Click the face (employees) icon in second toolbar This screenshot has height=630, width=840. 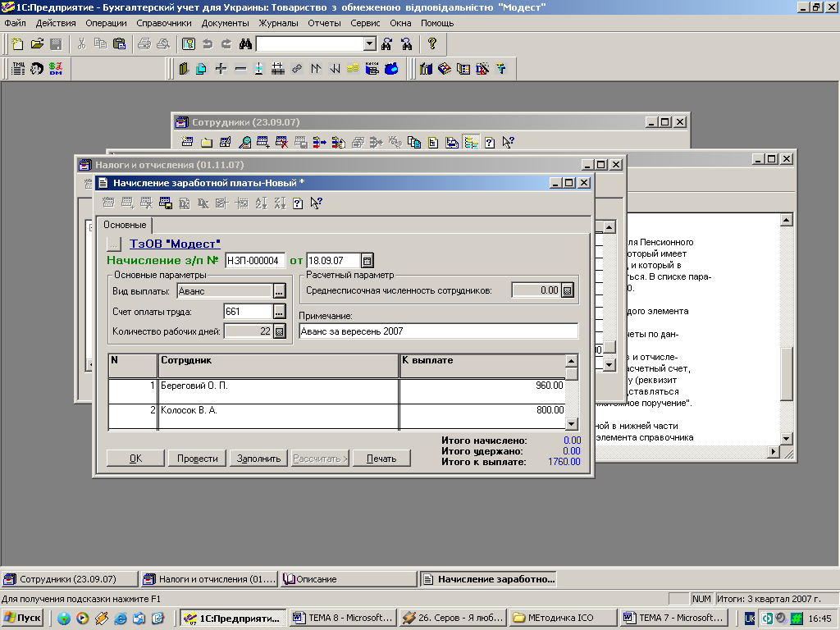36,69
